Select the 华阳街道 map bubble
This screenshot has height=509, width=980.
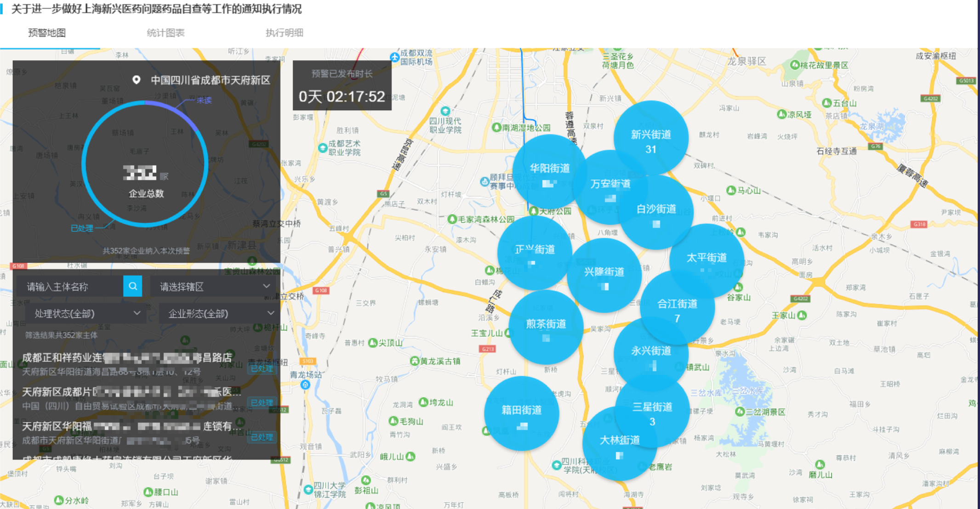(550, 172)
